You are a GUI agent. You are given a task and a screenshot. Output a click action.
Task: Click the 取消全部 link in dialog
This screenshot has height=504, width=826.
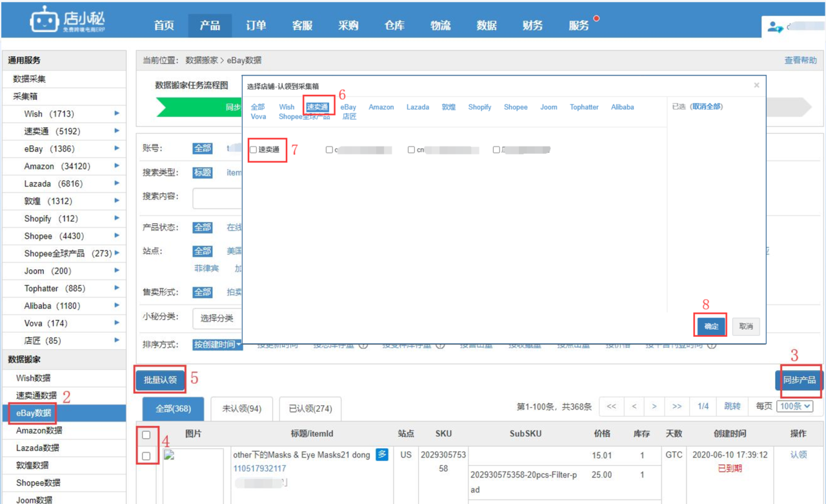click(707, 106)
